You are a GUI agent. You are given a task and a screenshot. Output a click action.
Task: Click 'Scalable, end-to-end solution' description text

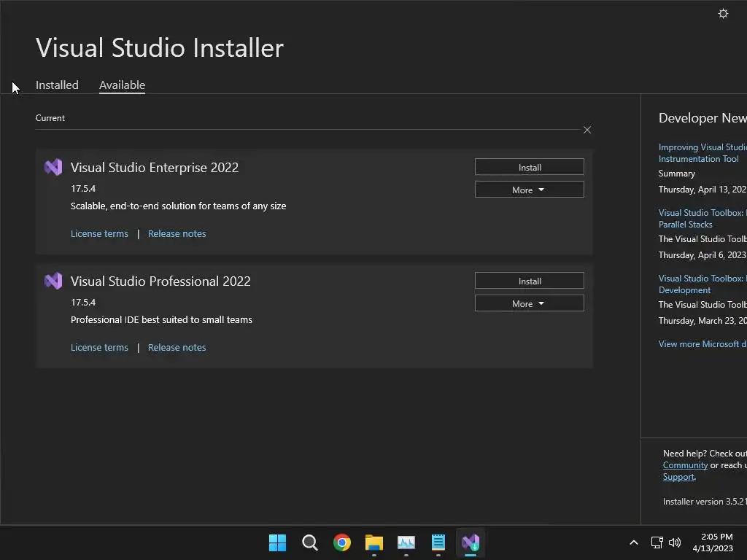178,206
